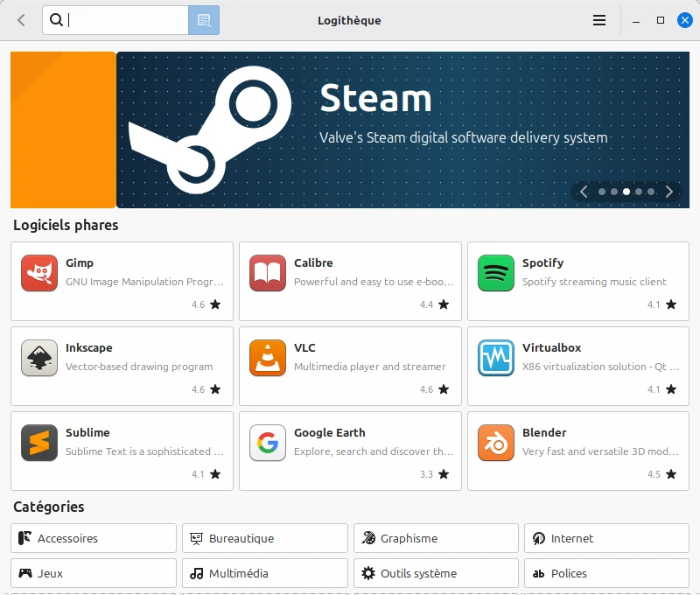Viewport: 700px width, 595px height.
Task: Click Blender's 4.5 star rating
Action: coord(662,474)
